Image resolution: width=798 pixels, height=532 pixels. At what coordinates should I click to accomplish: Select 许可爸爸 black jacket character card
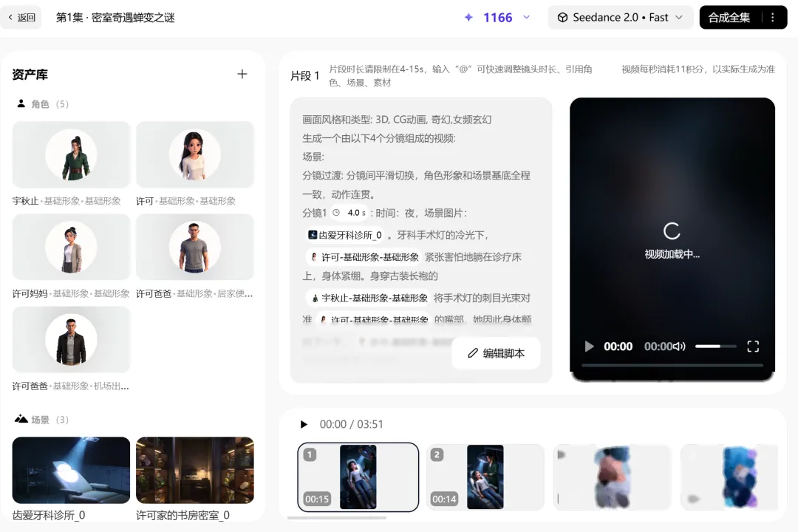[71, 340]
